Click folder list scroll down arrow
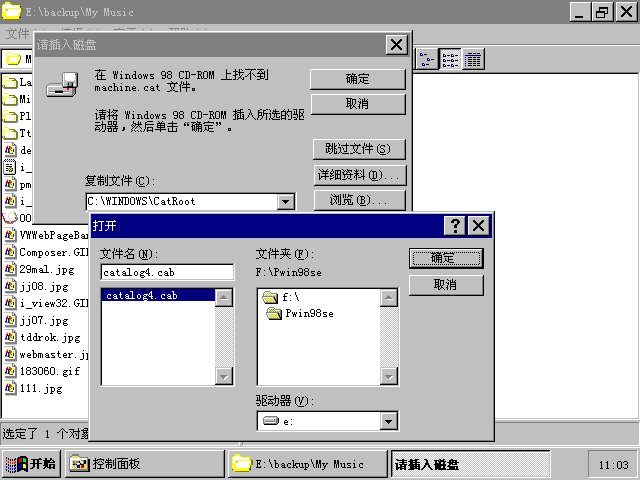The width and height of the screenshot is (640, 480). point(389,376)
